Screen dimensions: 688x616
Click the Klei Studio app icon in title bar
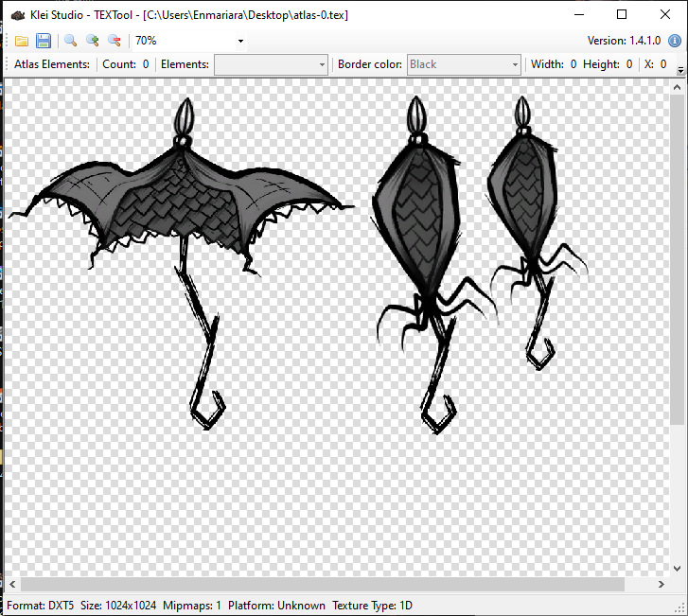pyautogui.click(x=18, y=14)
